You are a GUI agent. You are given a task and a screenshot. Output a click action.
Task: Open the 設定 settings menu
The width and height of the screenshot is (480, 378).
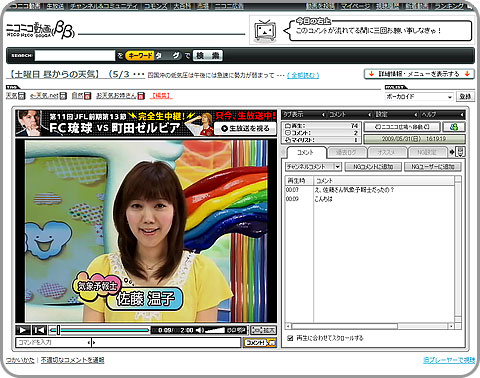(x=396, y=115)
